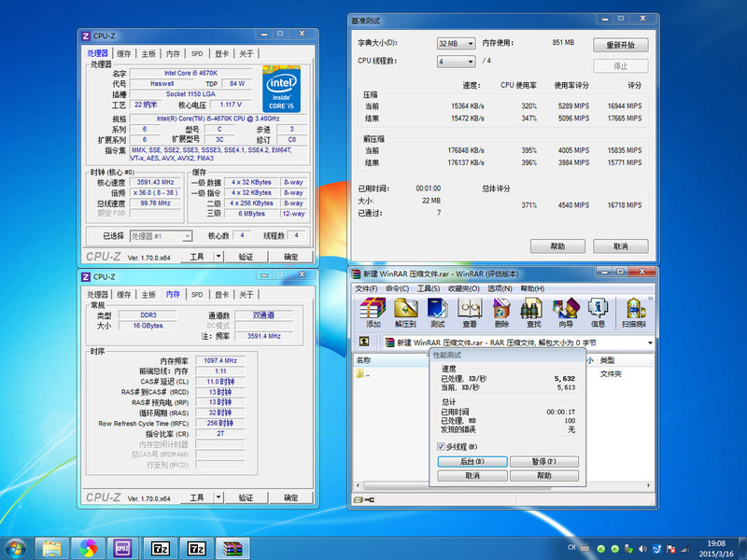This screenshot has width=747, height=560.
Task: Click the Background (后台) button
Action: click(472, 462)
